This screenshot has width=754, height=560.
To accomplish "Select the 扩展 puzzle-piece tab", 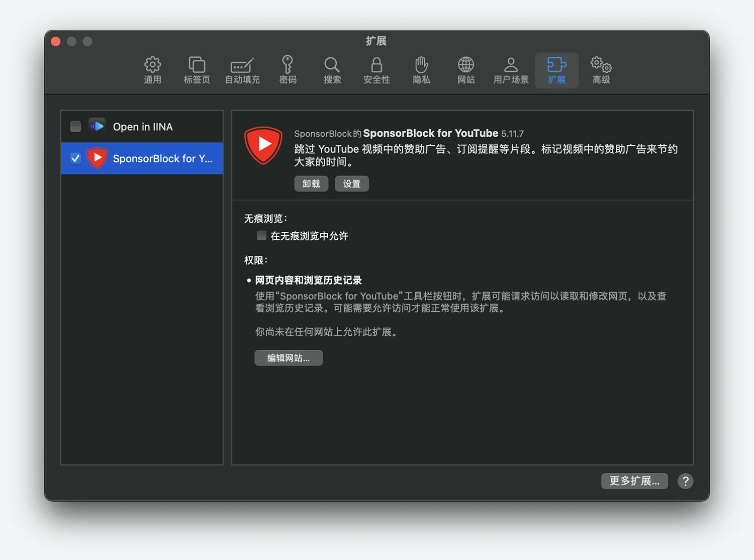I will (x=556, y=70).
